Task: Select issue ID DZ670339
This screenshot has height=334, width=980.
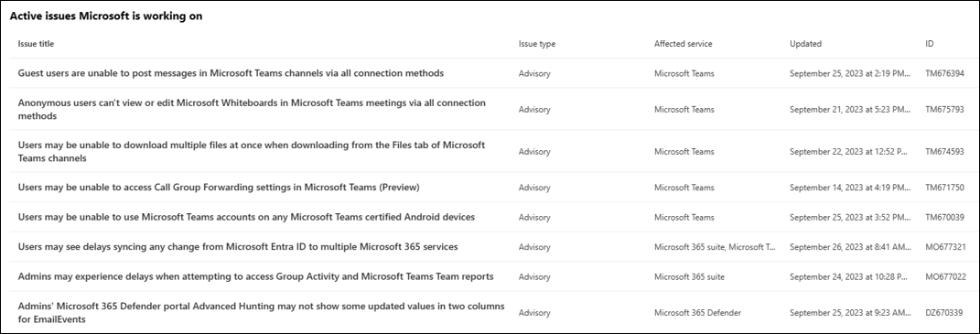Action: pyautogui.click(x=943, y=313)
